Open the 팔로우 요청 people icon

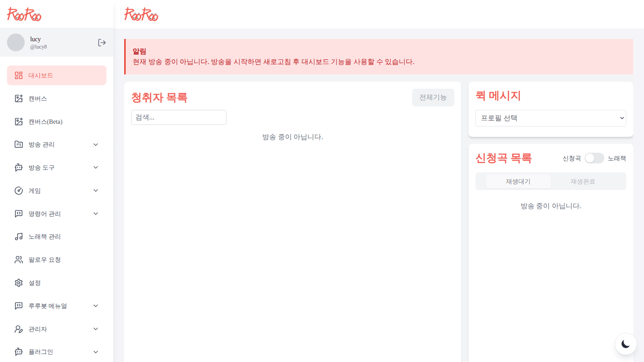[19, 259]
